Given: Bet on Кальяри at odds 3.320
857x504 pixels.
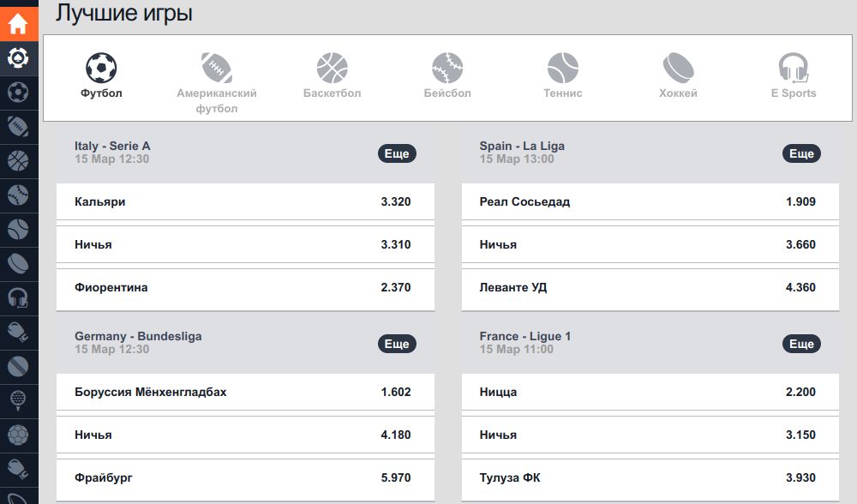Looking at the screenshot, I should (245, 202).
